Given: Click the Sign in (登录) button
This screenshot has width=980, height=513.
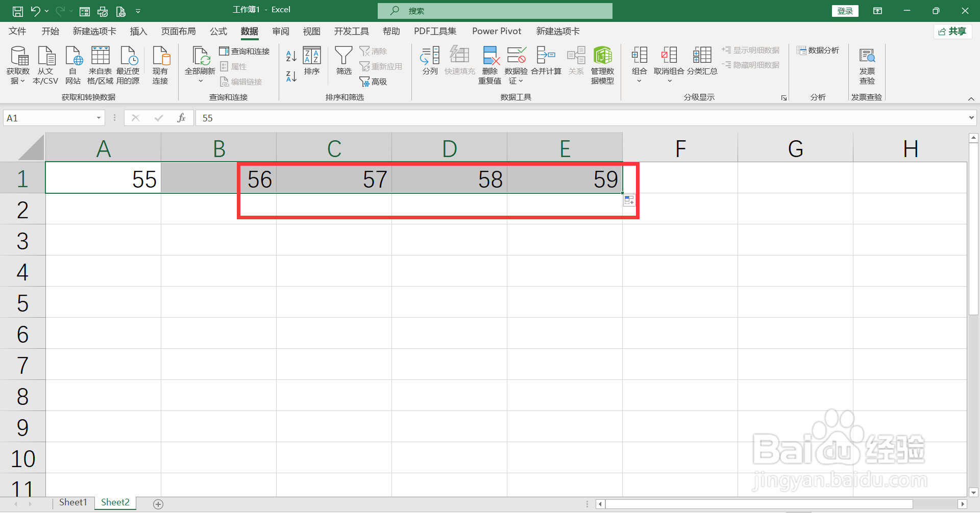Looking at the screenshot, I should 845,11.
